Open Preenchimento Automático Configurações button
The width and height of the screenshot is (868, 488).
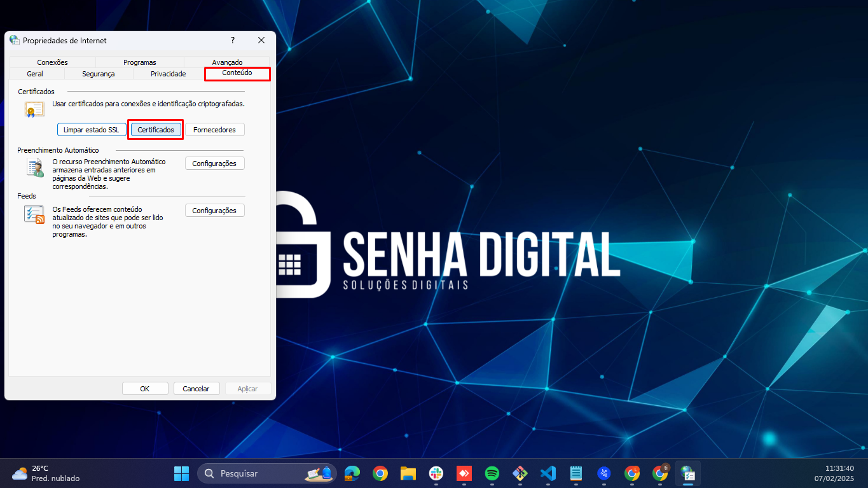click(214, 164)
